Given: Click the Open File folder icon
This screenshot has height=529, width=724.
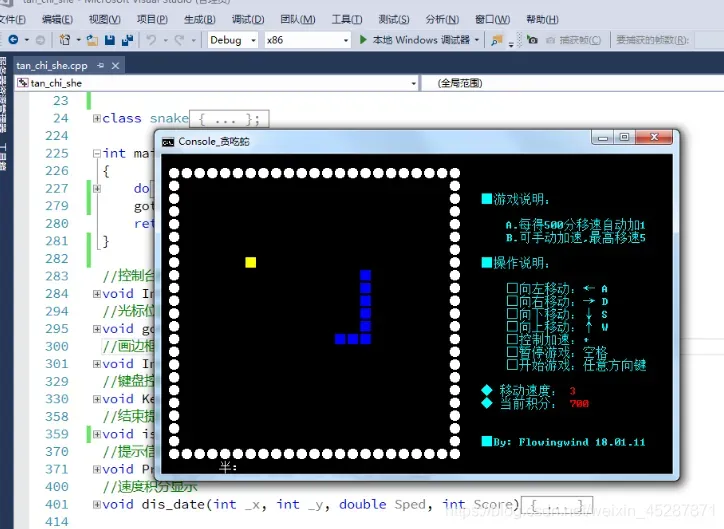Looking at the screenshot, I should (x=93, y=40).
